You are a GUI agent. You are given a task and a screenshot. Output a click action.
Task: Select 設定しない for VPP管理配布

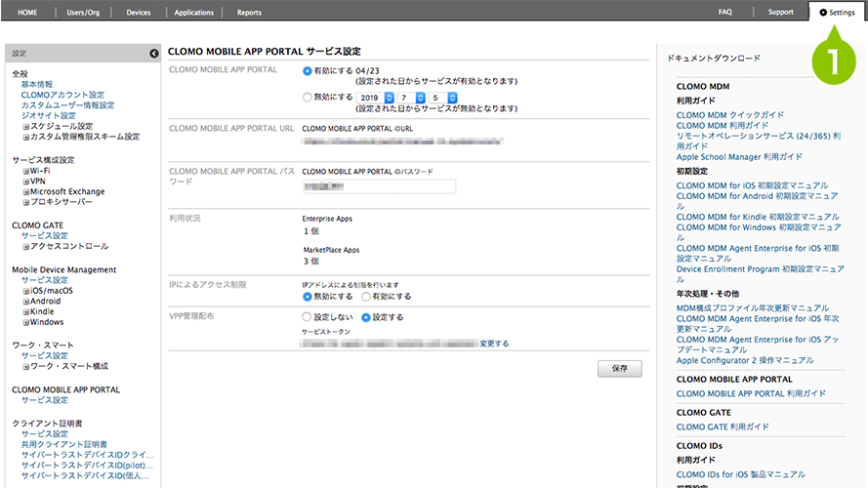point(307,317)
